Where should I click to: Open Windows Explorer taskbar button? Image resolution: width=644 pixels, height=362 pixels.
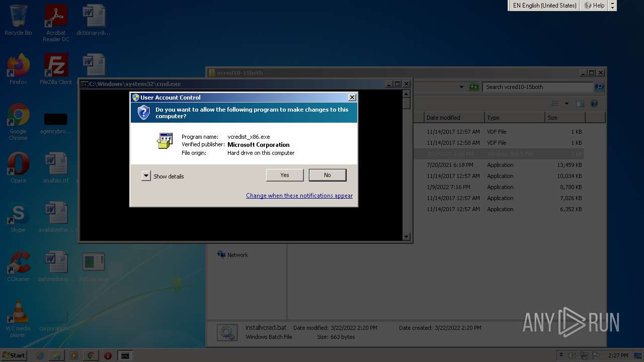click(x=57, y=355)
